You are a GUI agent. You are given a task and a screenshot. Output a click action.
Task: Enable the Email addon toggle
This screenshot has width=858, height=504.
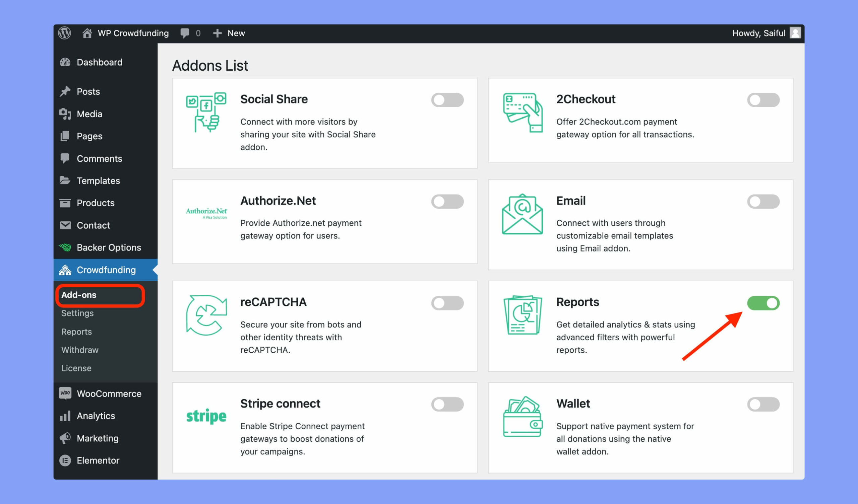point(762,201)
